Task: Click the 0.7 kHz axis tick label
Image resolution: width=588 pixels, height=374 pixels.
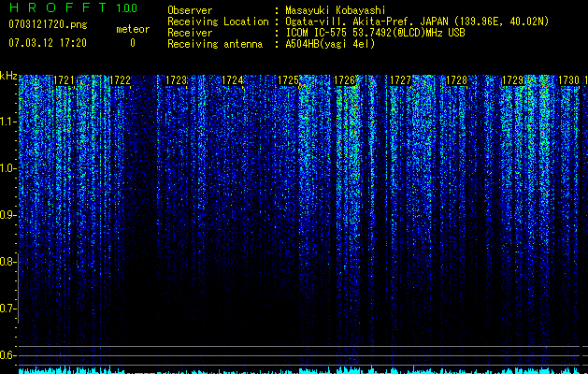Action: tap(6, 309)
